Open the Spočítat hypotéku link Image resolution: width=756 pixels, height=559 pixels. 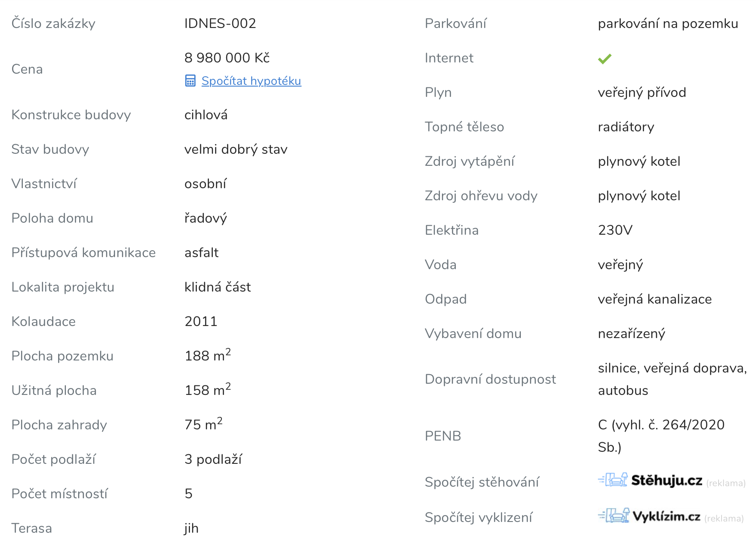click(x=251, y=81)
